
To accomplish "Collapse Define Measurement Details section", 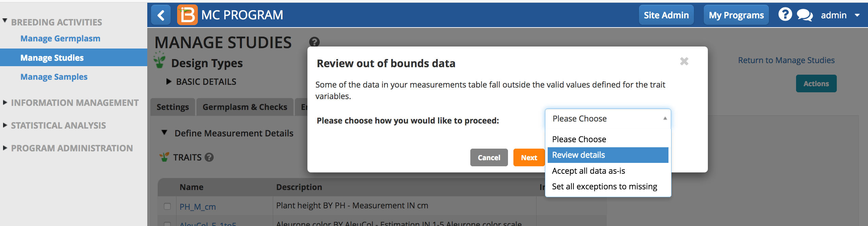I will [227, 133].
